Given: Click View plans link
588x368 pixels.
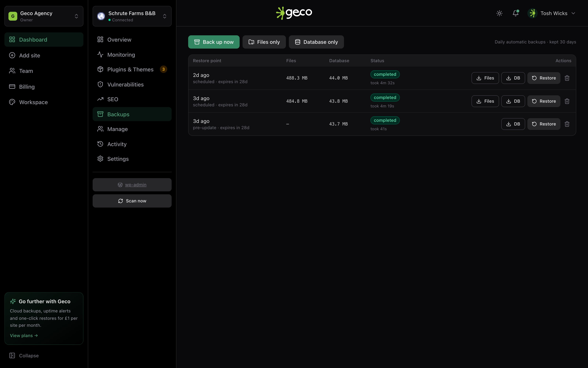Looking at the screenshot, I should click(x=24, y=336).
